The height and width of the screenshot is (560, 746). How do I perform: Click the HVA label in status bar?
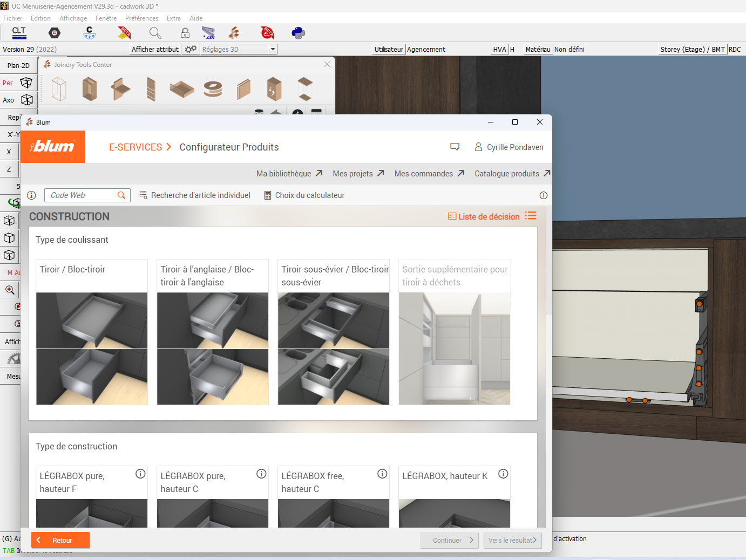click(500, 49)
